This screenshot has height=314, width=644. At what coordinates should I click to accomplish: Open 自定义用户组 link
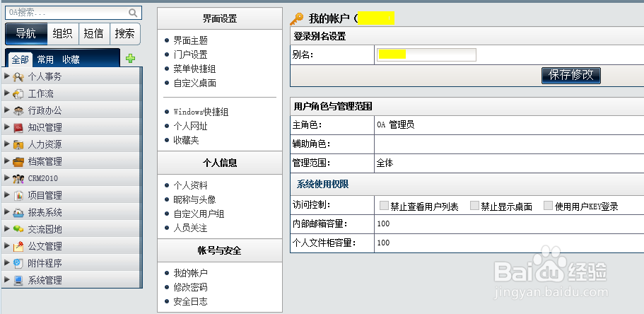[x=199, y=214]
